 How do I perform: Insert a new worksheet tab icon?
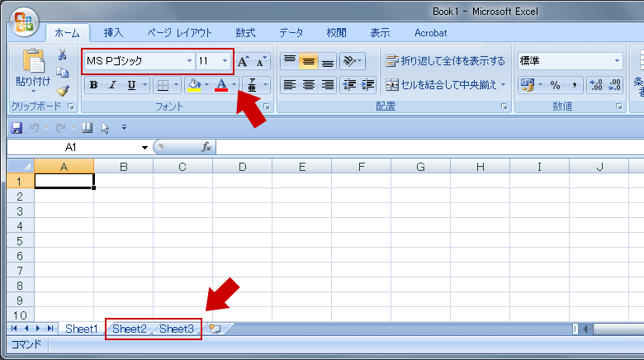[x=215, y=329]
